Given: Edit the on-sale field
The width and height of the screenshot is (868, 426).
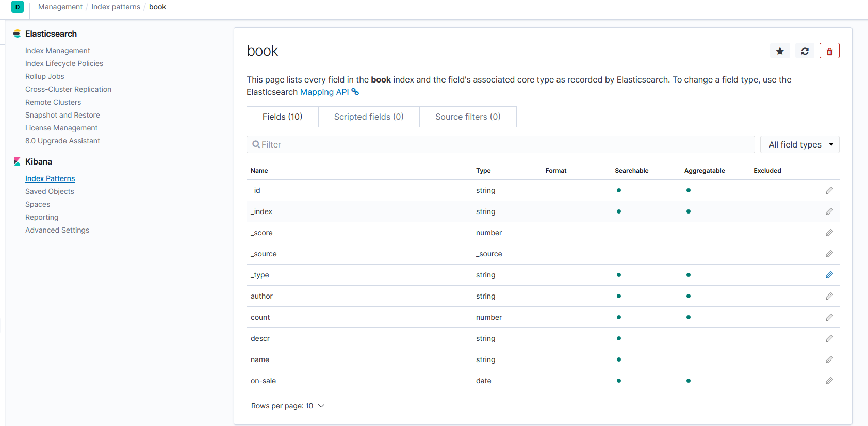Looking at the screenshot, I should click(829, 381).
